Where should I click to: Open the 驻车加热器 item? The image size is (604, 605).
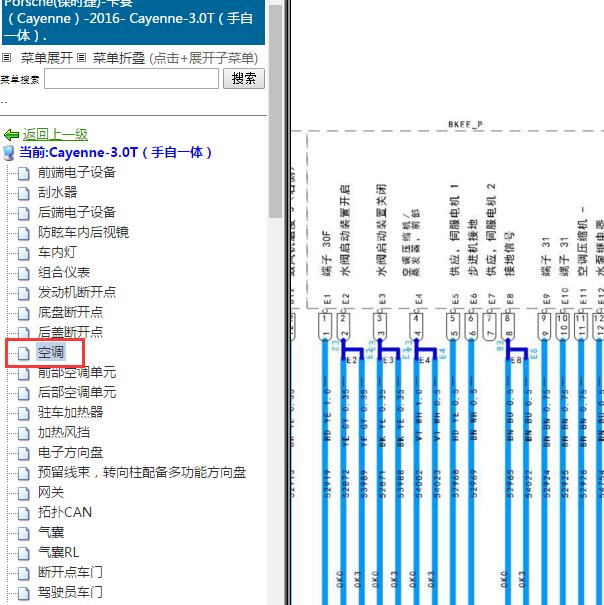point(71,412)
